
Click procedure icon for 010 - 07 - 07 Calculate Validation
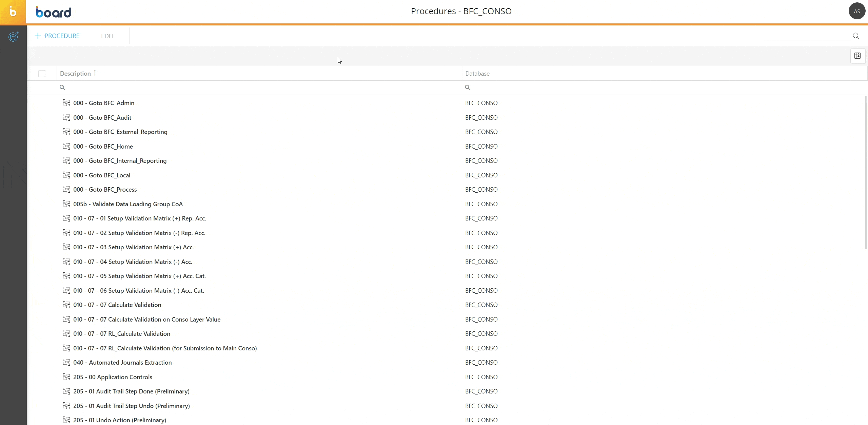pos(66,305)
